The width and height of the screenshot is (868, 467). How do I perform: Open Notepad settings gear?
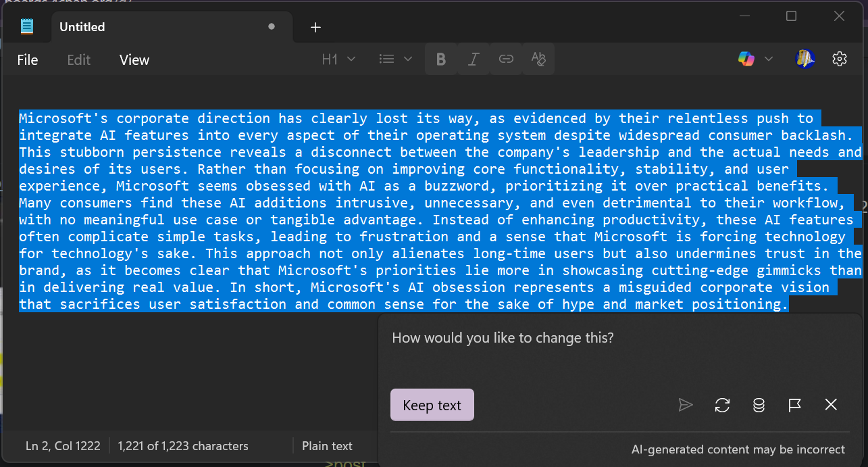tap(840, 59)
